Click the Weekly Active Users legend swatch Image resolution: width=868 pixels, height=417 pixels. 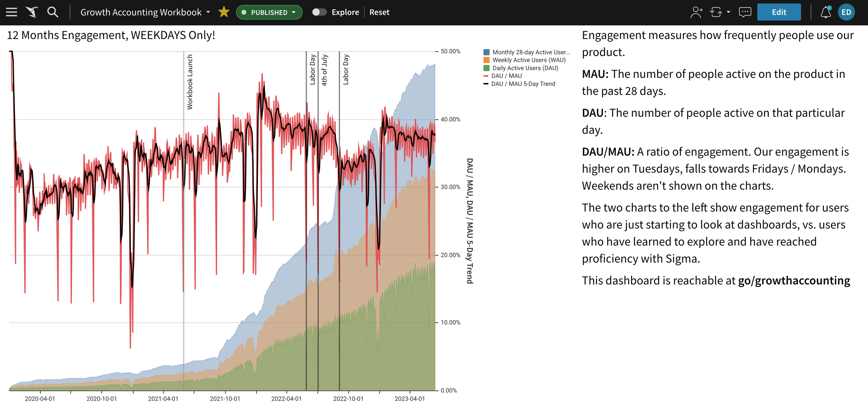coord(486,60)
